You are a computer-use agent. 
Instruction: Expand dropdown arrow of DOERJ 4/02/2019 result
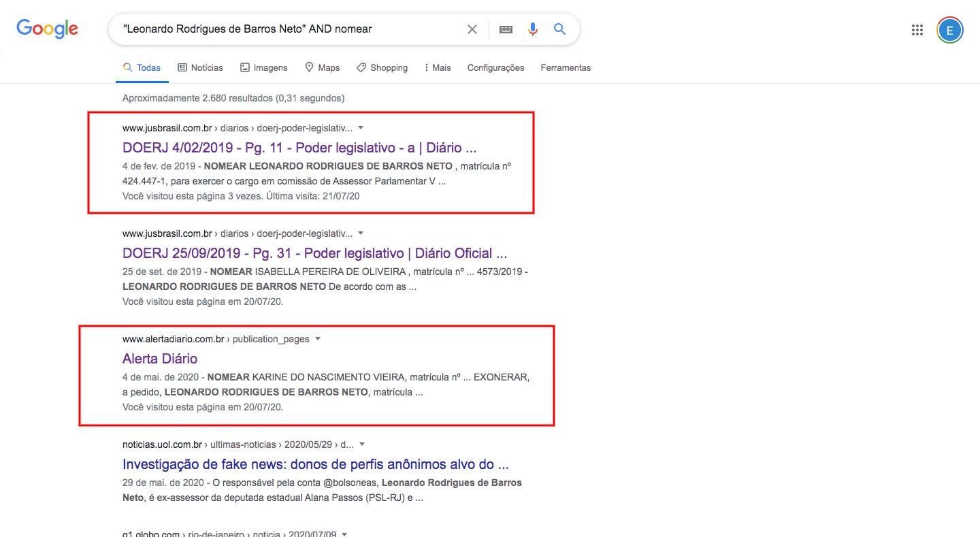361,128
